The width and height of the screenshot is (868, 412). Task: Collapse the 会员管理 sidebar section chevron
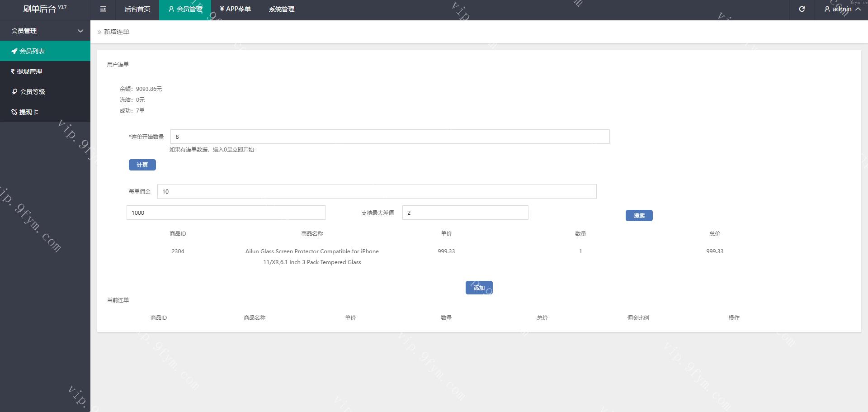pyautogui.click(x=80, y=31)
